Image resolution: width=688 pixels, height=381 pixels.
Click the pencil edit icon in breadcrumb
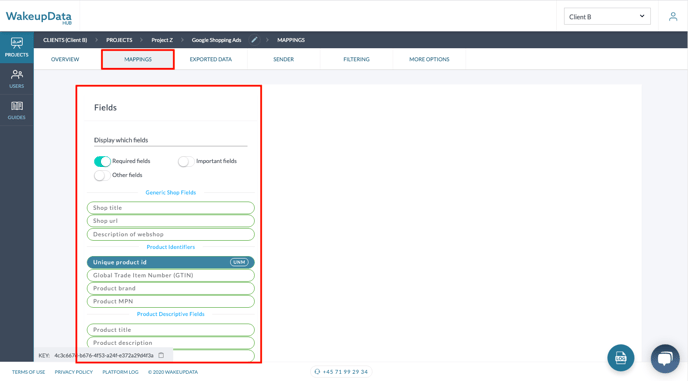pos(254,40)
